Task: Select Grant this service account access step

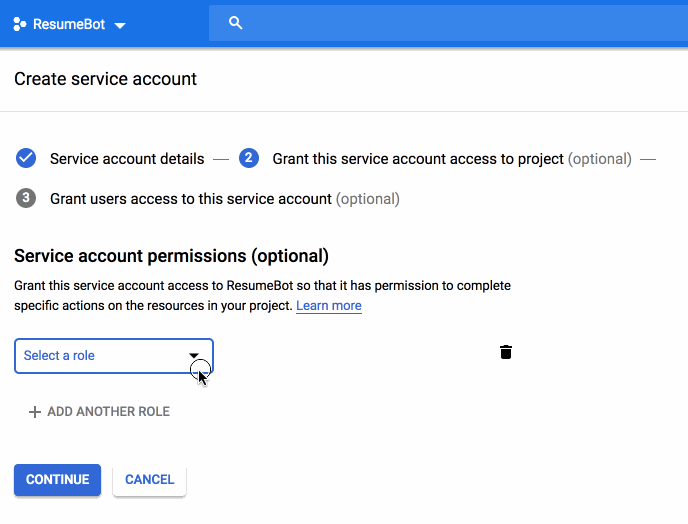Action: pos(418,159)
